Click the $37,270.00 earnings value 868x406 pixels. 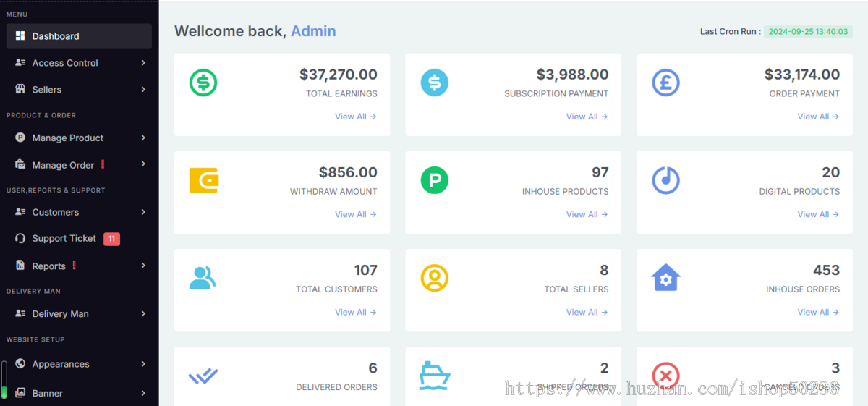[x=339, y=75]
